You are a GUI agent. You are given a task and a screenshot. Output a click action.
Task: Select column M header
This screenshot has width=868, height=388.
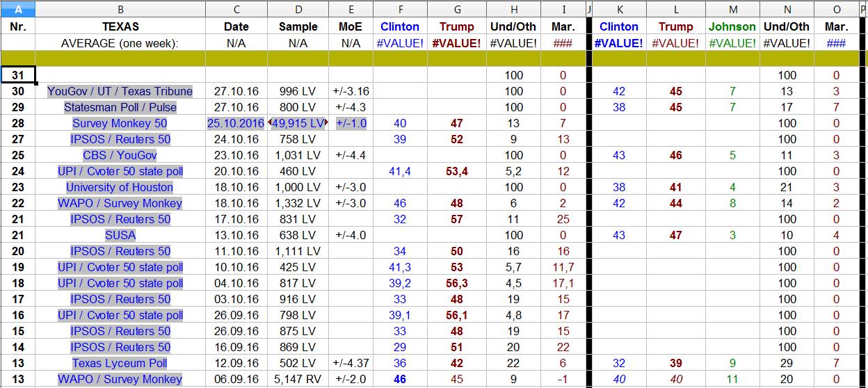[x=732, y=9]
